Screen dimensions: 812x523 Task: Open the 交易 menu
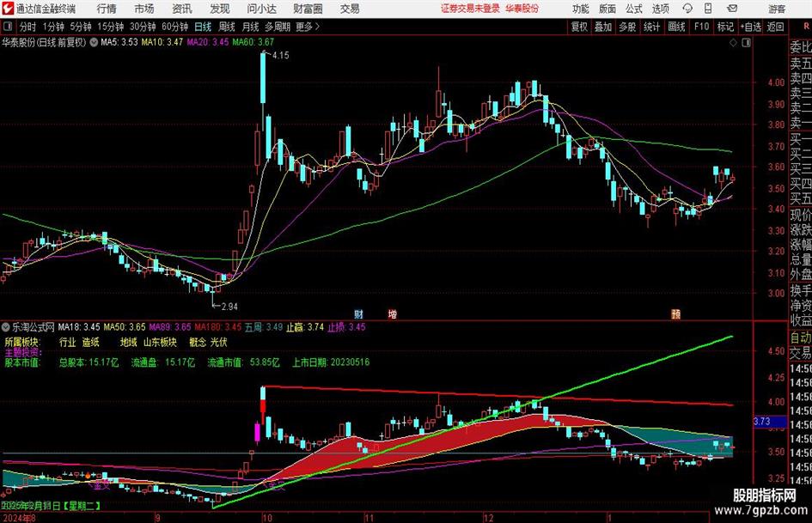click(350, 9)
